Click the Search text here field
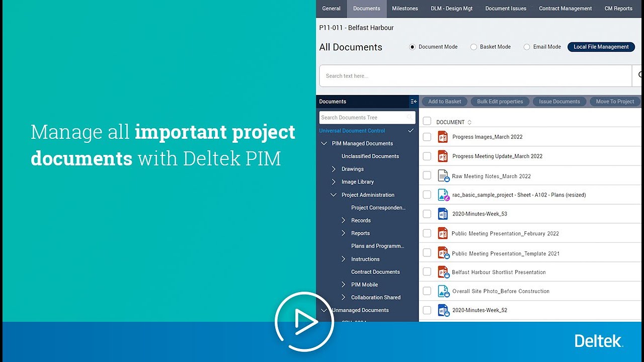 point(475,76)
